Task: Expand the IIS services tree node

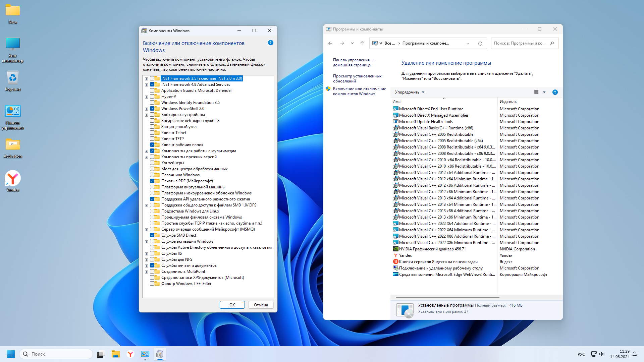Action: 146,254
